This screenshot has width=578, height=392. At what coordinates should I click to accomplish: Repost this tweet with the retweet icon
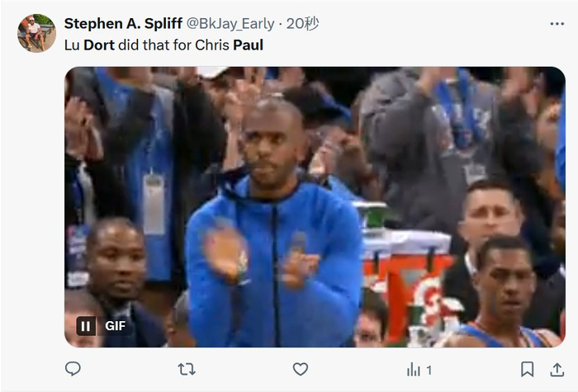(187, 369)
